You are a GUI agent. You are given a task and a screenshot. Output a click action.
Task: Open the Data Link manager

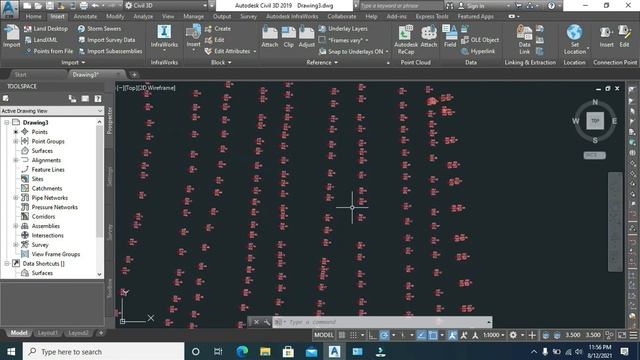pyautogui.click(x=524, y=40)
